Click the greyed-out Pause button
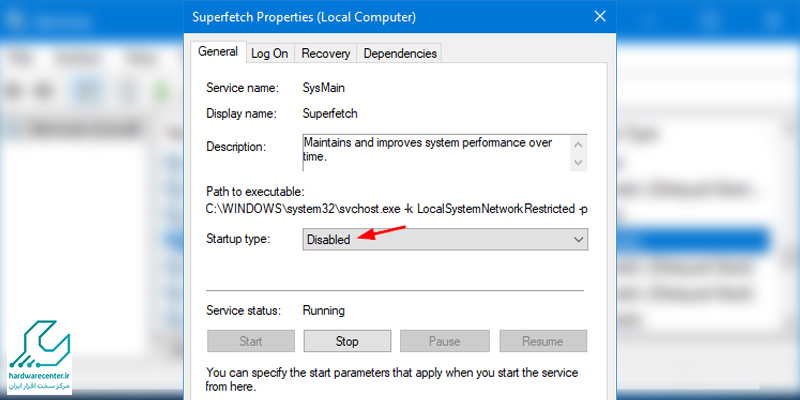The height and width of the screenshot is (400, 800). pyautogui.click(x=444, y=341)
